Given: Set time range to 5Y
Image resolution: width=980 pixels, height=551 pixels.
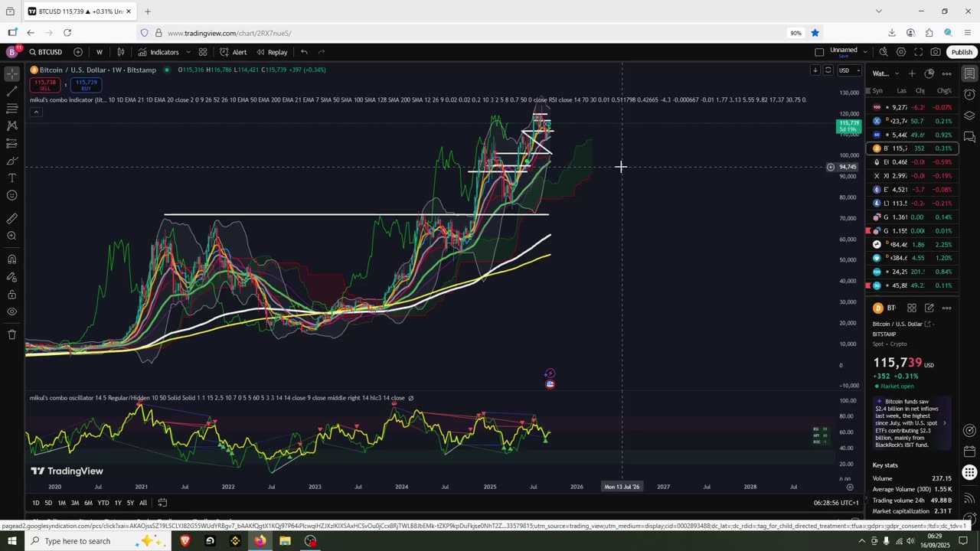Looking at the screenshot, I should point(130,503).
